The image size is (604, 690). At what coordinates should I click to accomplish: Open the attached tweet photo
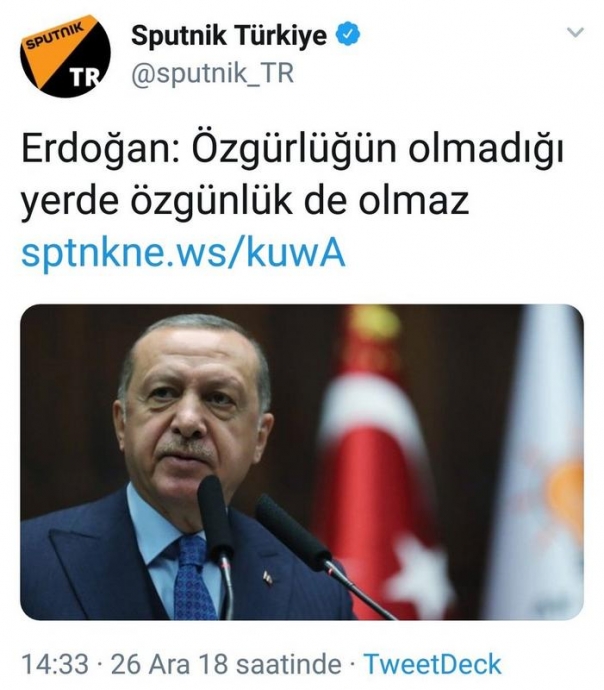pyautogui.click(x=302, y=462)
